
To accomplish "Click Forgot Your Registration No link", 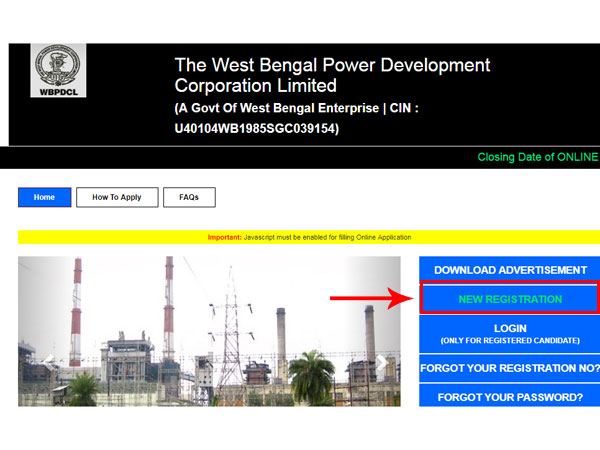I will coord(510,368).
